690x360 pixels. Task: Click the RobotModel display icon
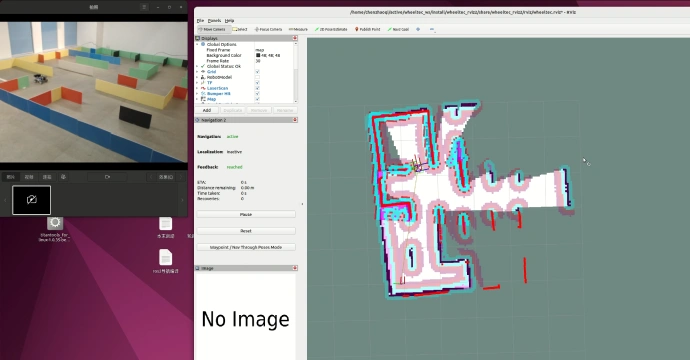[203, 77]
